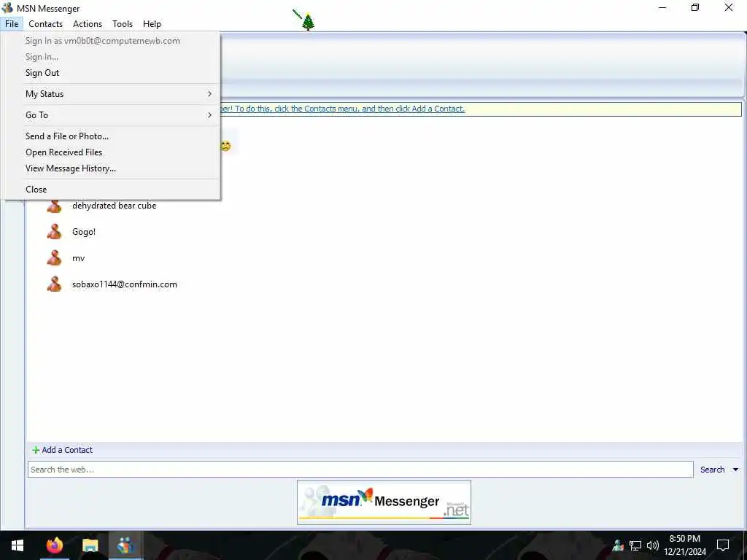The height and width of the screenshot is (560, 747).
Task: Select contact named dehydrated bear cube
Action: (x=115, y=206)
